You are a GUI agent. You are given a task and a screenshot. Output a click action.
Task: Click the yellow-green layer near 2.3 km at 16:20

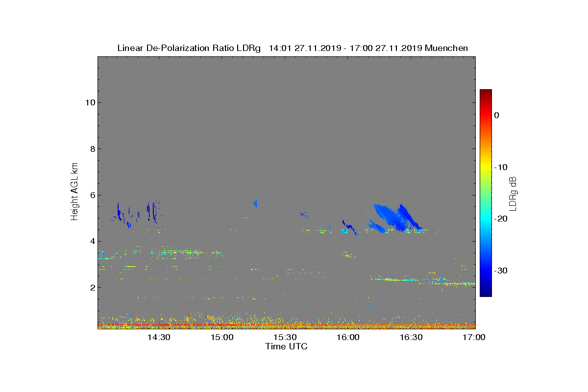[x=394, y=279]
